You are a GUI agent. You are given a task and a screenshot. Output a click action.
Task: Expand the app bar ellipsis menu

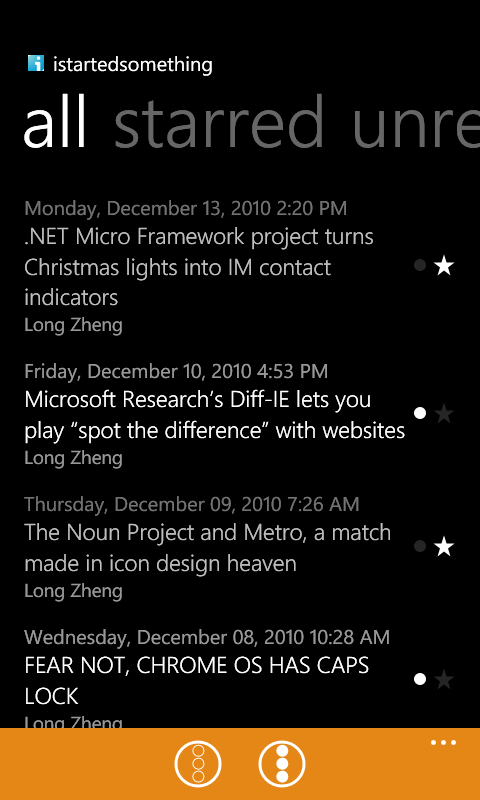[443, 742]
